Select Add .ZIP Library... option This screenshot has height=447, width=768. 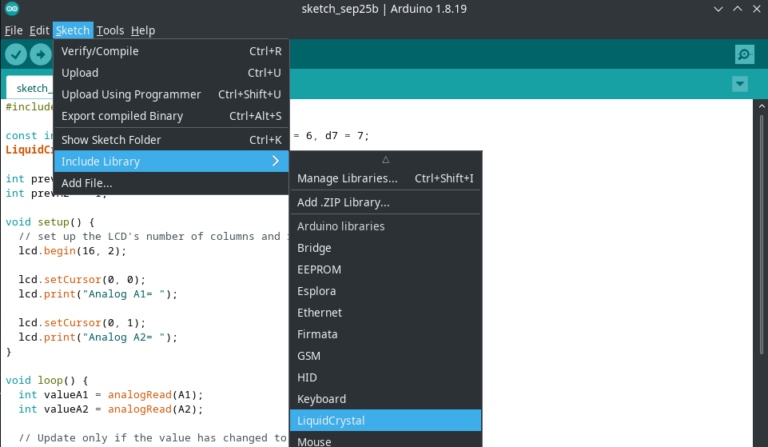coord(343,202)
